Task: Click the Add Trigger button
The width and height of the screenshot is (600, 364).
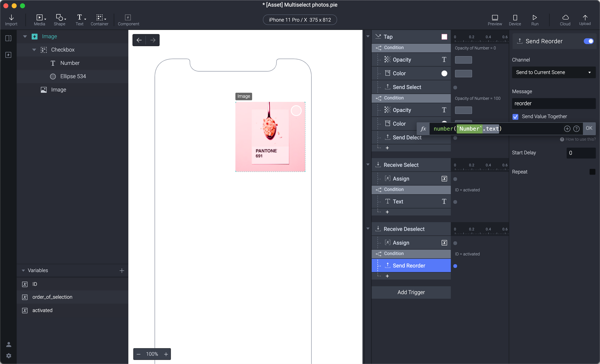Action: coord(411,292)
